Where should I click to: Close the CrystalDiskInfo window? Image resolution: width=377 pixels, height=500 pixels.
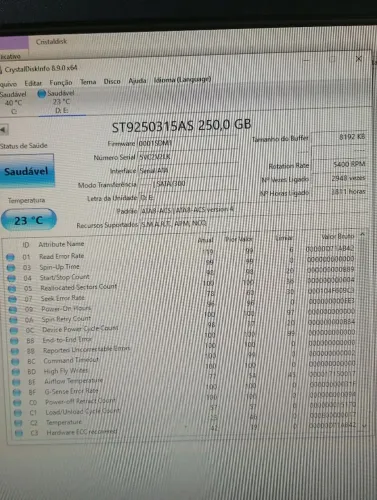pos(359,59)
